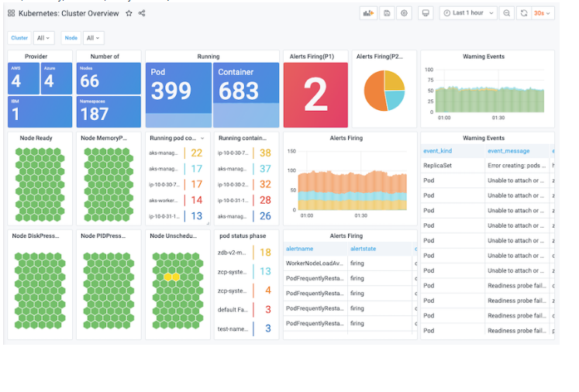
Task: Click the aks-worker... running pod row
Action: coord(177,201)
